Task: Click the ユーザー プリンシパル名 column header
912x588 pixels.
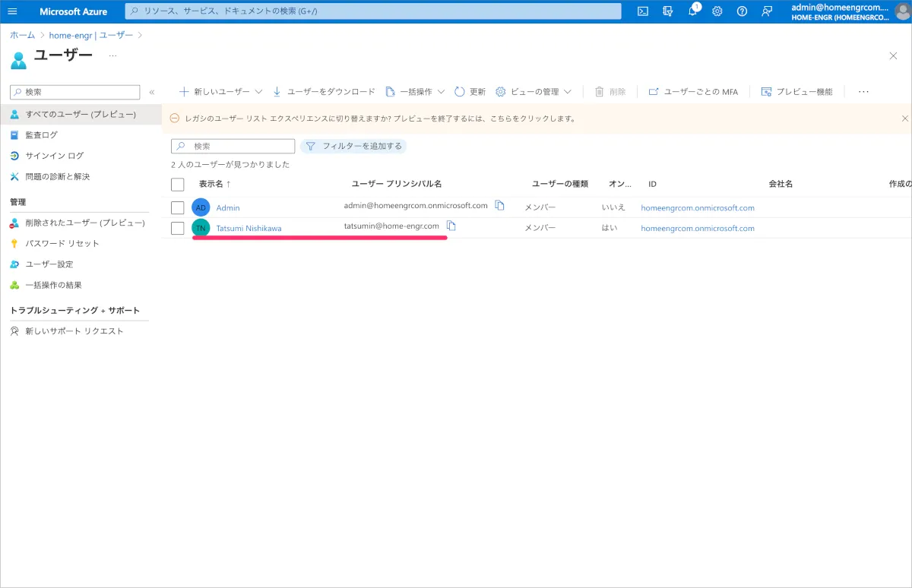Action: (397, 184)
